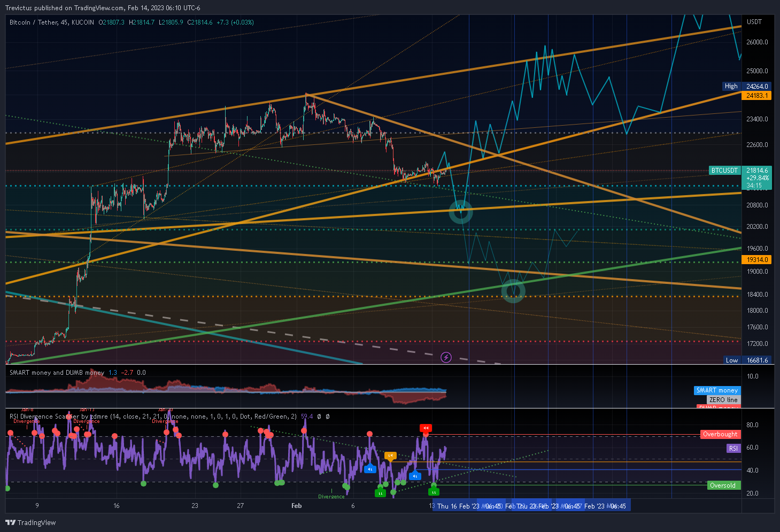Click the 26000.0 price axis value
Image resolution: width=780 pixels, height=532 pixels.
pos(757,42)
